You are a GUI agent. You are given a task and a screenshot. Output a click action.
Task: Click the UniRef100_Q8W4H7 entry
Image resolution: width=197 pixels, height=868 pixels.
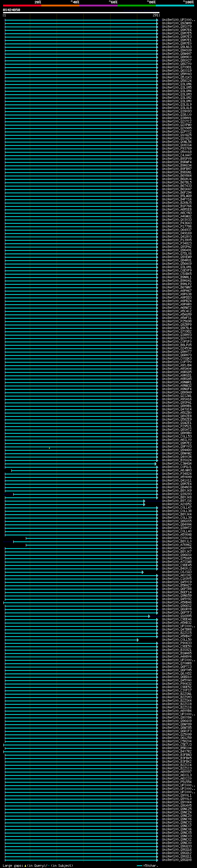click(x=176, y=54)
